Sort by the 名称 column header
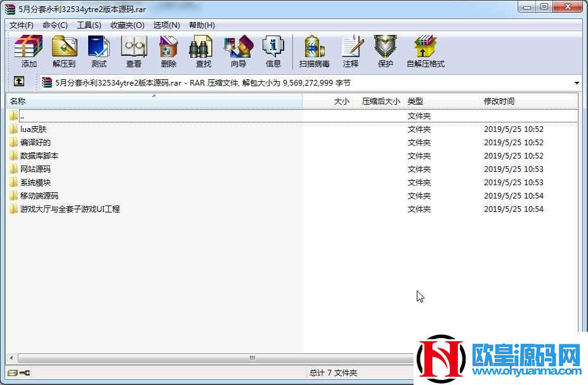The width and height of the screenshot is (588, 385). pos(154,101)
